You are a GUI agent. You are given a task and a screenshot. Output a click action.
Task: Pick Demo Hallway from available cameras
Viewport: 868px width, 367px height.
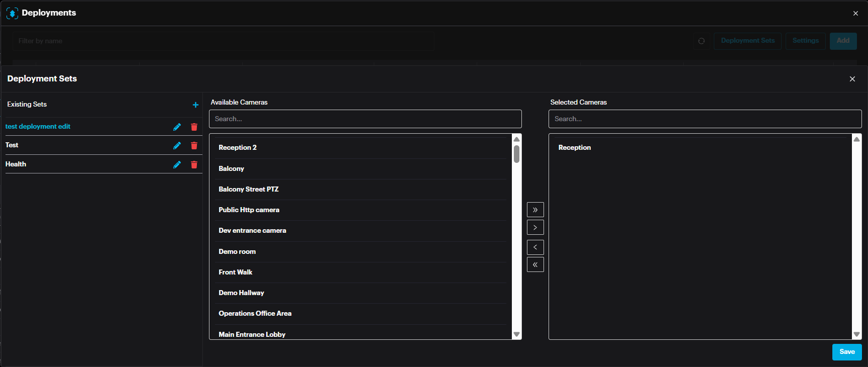(241, 293)
